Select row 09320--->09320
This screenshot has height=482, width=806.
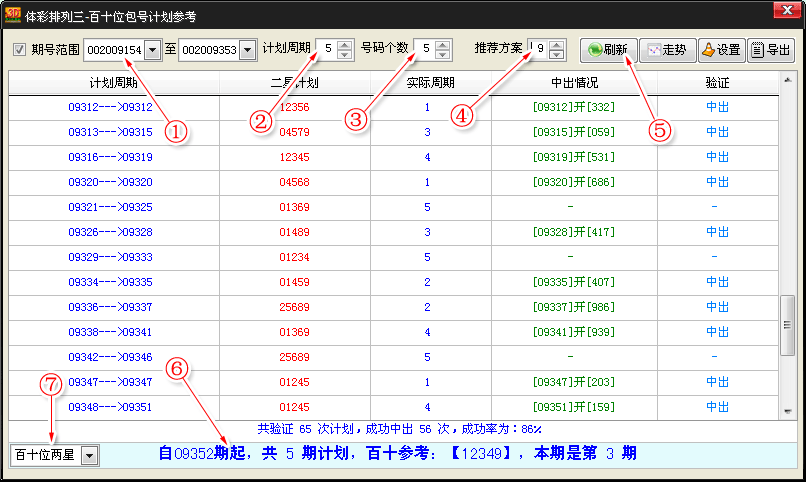pos(393,182)
